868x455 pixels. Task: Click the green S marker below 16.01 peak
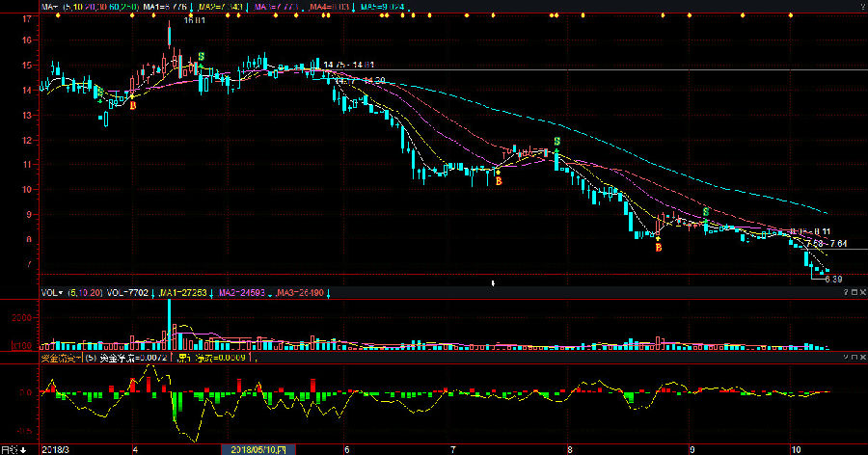(201, 57)
